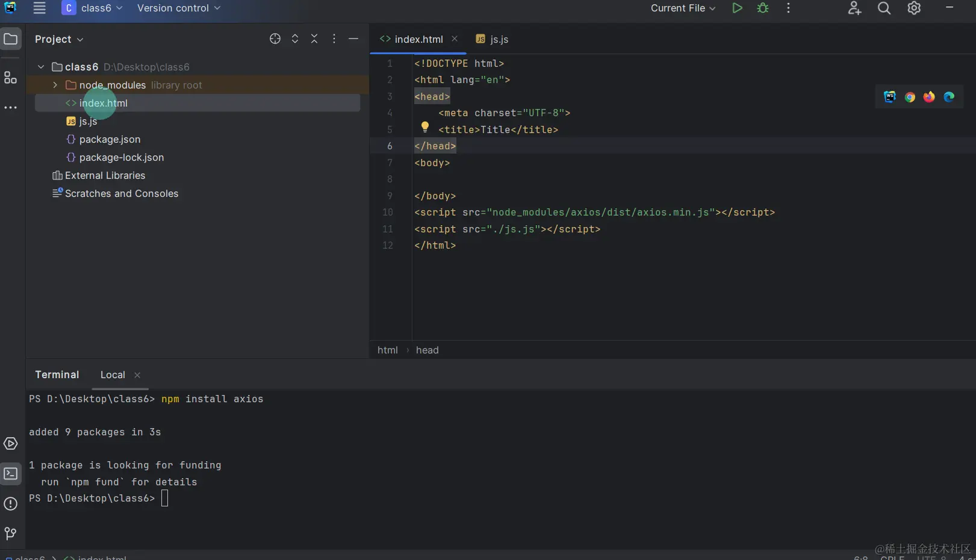Click Select Opened File target icon

(275, 39)
